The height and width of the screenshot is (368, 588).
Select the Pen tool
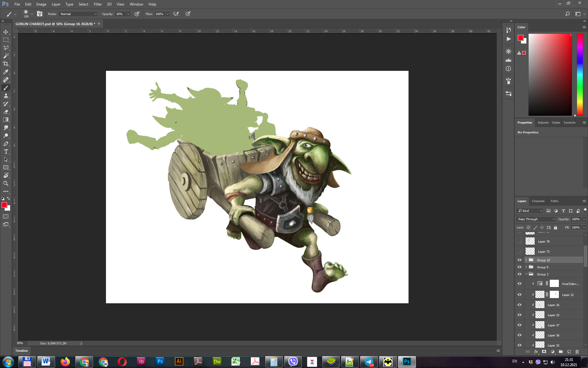[6, 144]
